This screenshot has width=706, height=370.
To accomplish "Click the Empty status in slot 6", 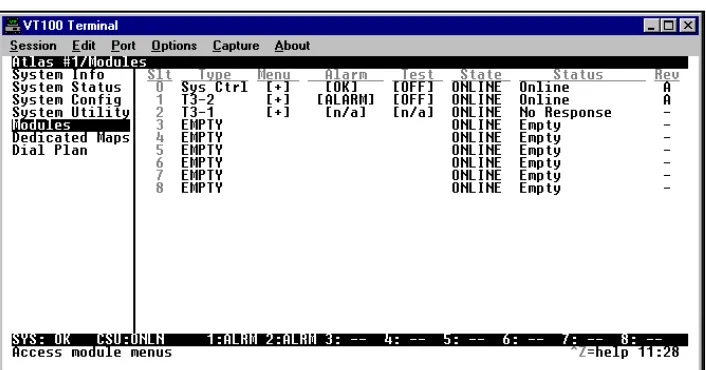I will 540,163.
